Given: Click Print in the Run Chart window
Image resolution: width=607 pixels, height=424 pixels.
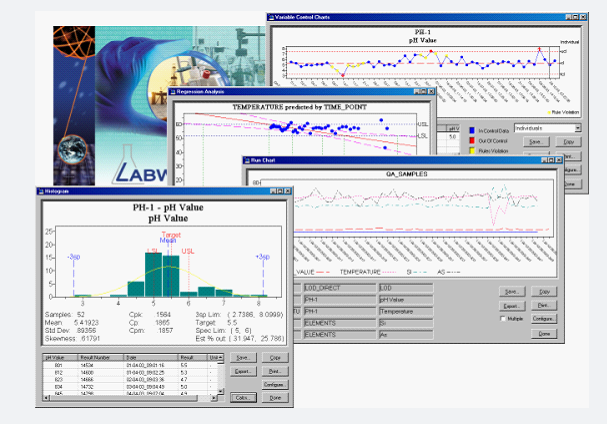Looking at the screenshot, I should (544, 305).
